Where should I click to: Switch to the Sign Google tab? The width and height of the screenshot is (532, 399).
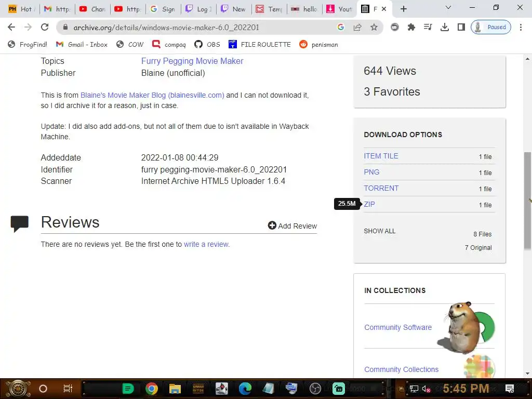(163, 9)
